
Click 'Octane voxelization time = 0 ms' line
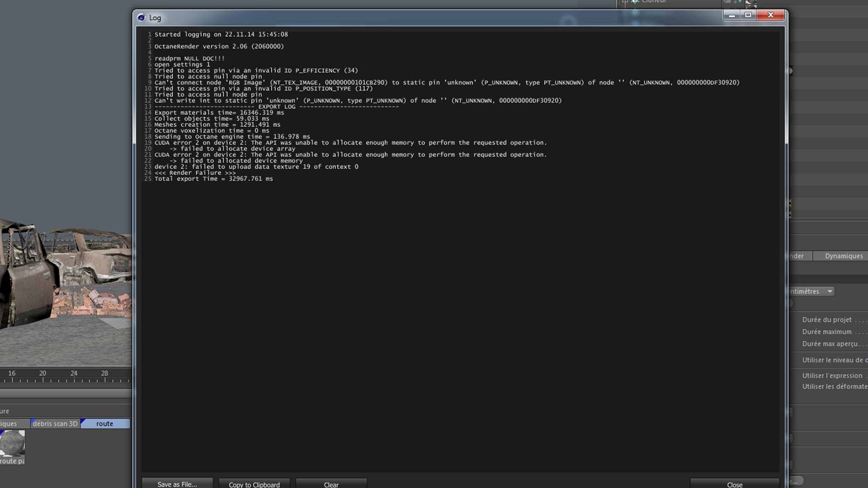(212, 131)
